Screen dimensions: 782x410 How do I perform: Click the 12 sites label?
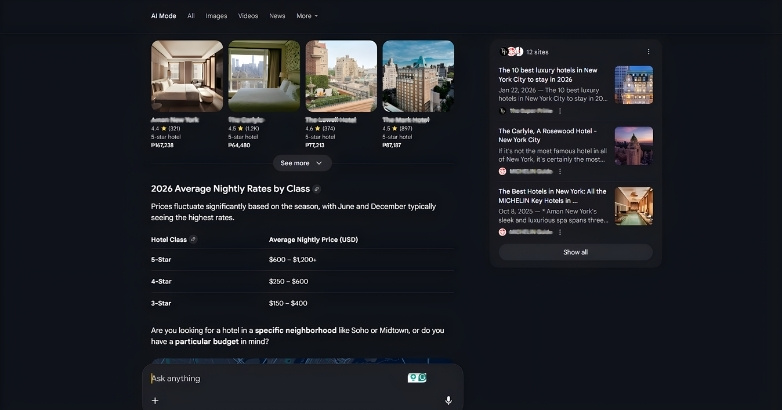coord(537,52)
